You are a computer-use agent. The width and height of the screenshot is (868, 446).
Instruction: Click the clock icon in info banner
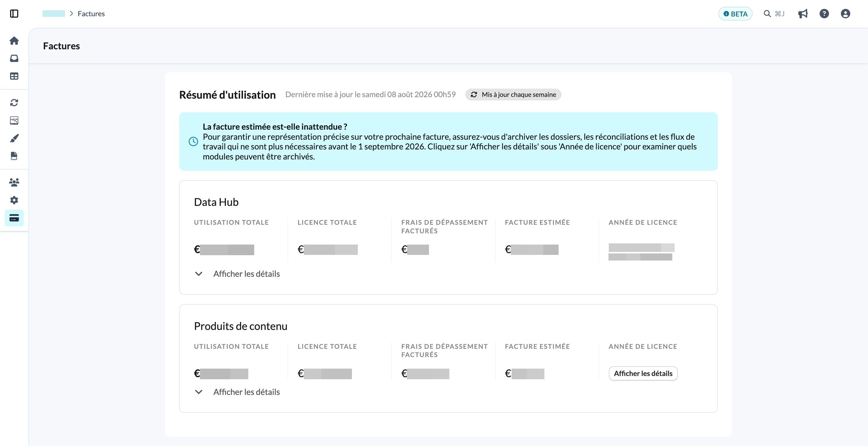point(193,141)
